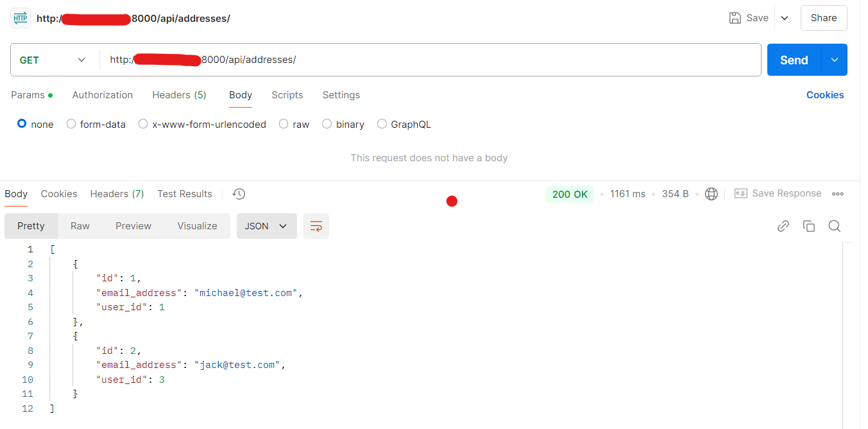
Task: Click the HTTP request type icon
Action: [19, 18]
